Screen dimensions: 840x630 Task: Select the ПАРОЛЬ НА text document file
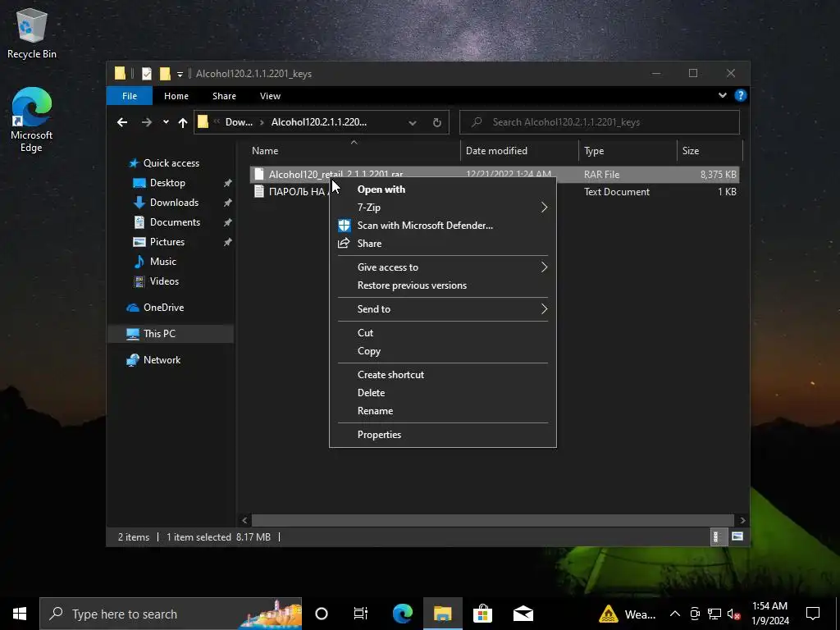click(291, 192)
